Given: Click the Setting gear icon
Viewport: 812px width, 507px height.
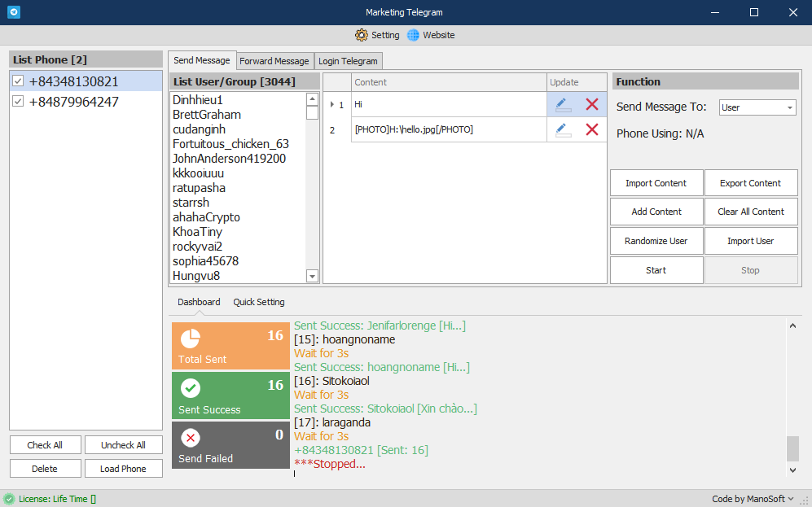Looking at the screenshot, I should 362,35.
